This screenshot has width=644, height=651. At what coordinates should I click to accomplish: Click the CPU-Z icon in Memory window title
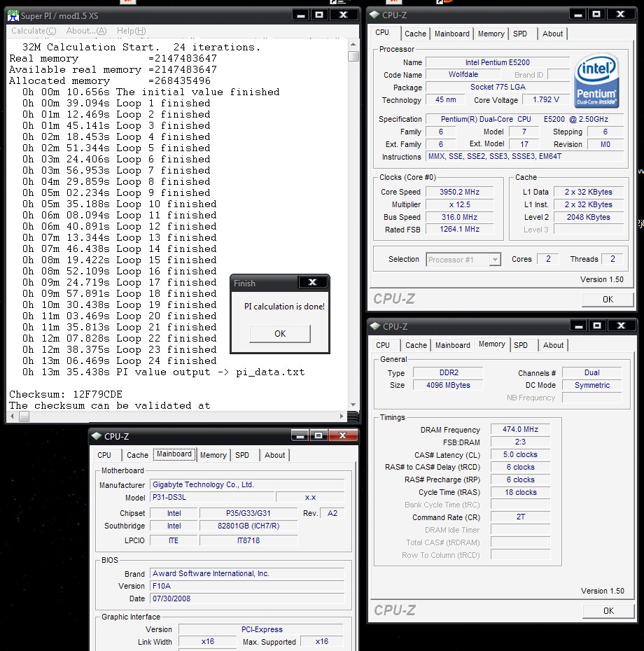point(375,326)
